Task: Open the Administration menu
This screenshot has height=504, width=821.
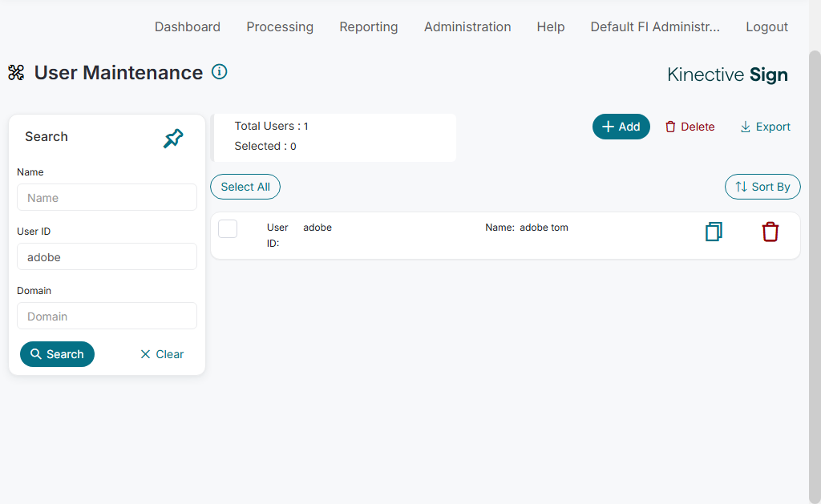Action: coord(467,26)
